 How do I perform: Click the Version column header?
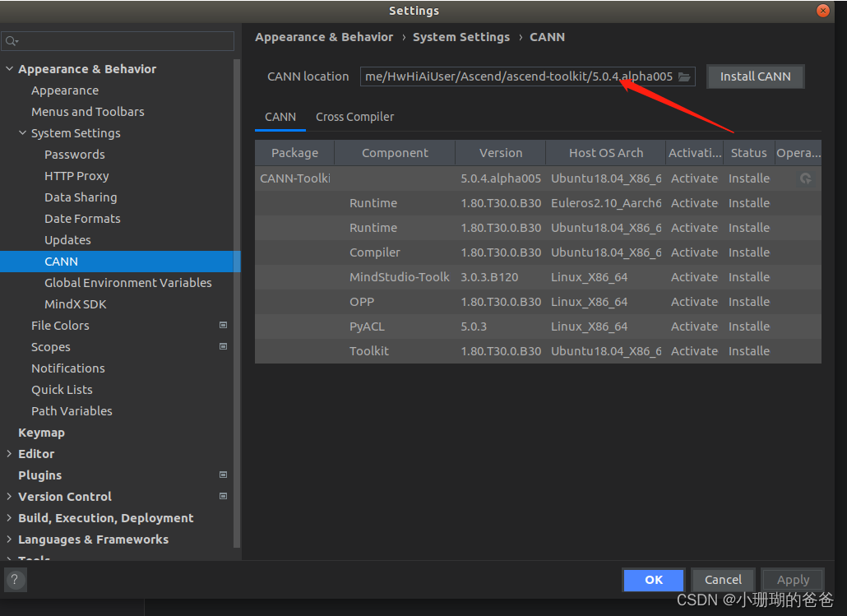[501, 153]
